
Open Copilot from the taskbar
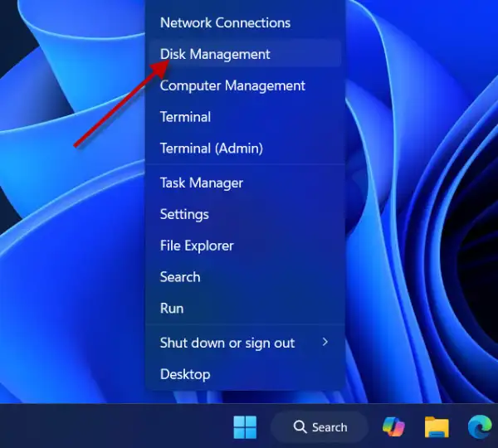393,427
